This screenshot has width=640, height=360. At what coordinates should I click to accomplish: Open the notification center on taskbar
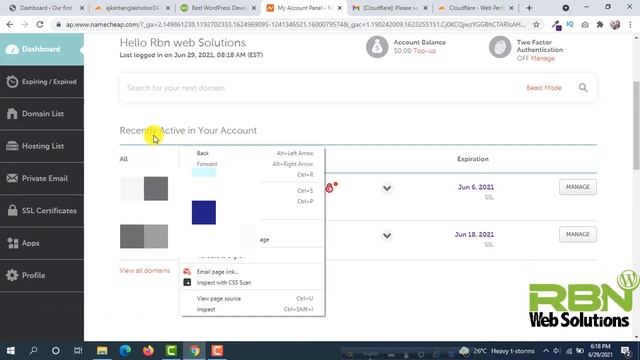pos(626,351)
